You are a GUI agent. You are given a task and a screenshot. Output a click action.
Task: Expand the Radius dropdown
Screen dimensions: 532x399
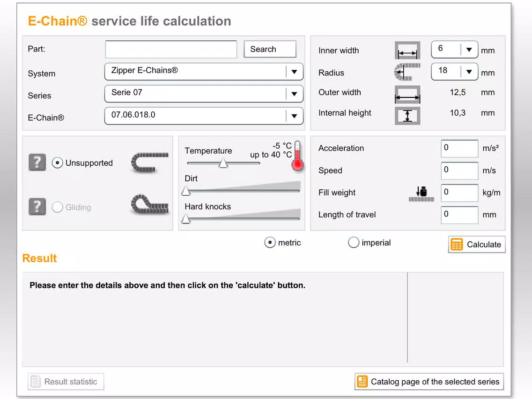pyautogui.click(x=455, y=72)
